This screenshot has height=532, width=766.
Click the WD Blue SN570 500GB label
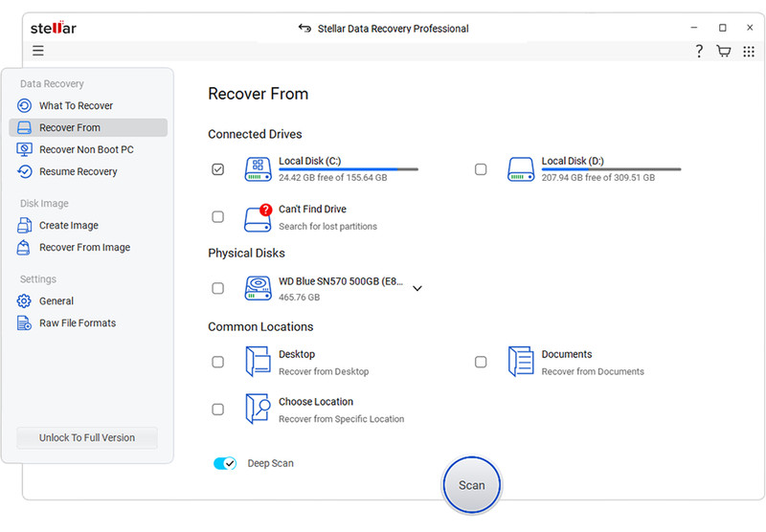pyautogui.click(x=341, y=281)
